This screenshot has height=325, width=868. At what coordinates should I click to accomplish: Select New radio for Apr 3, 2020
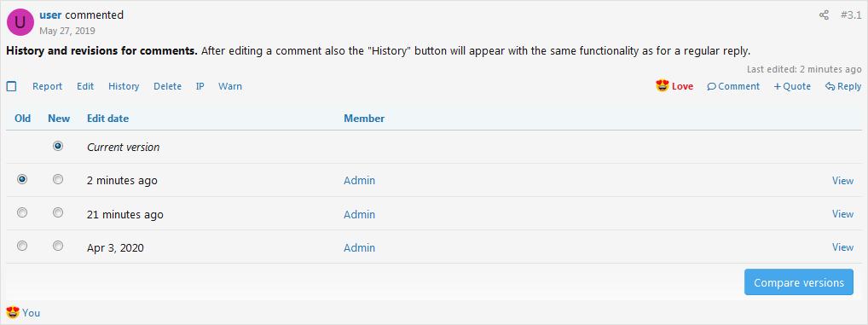point(58,246)
